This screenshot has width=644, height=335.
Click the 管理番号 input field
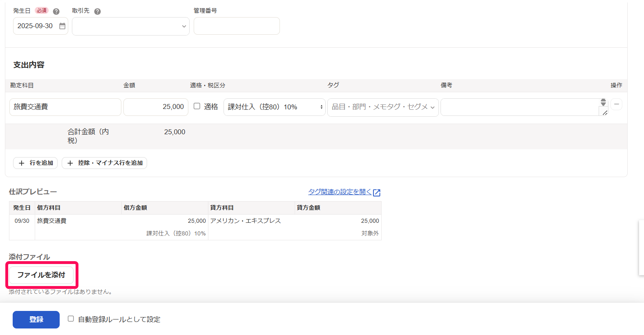(237, 26)
